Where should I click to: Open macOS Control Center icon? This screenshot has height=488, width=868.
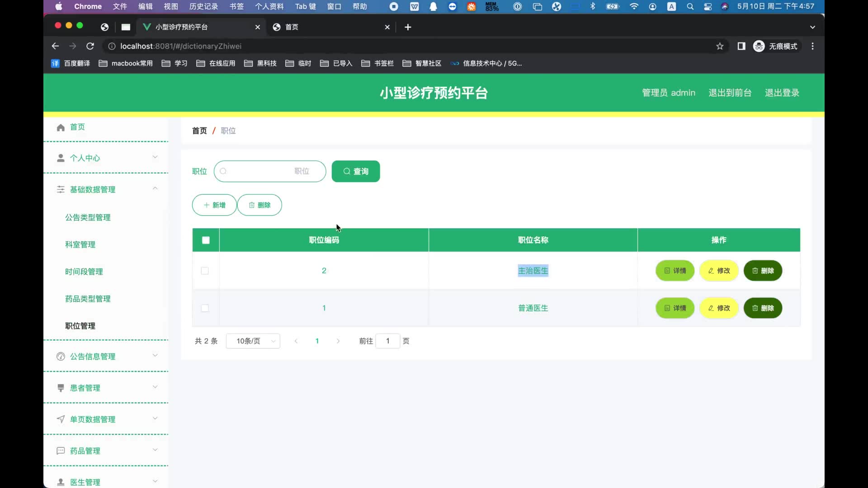(x=708, y=6)
